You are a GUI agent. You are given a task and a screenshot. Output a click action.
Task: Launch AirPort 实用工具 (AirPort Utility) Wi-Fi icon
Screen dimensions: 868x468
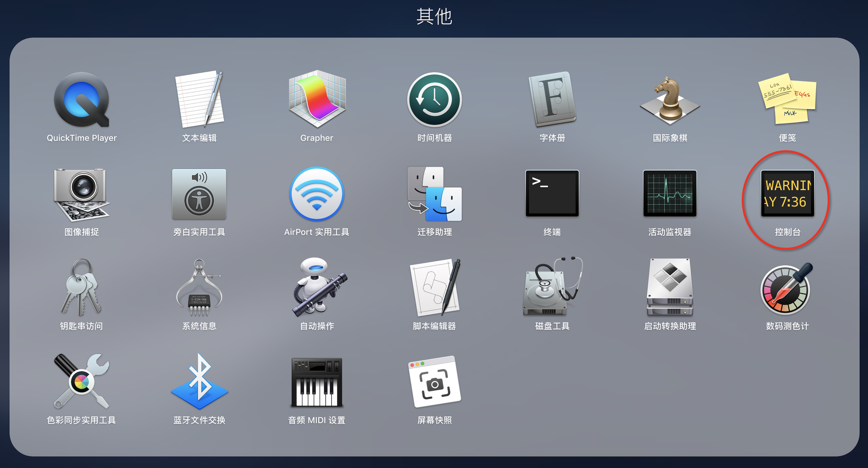pos(317,194)
